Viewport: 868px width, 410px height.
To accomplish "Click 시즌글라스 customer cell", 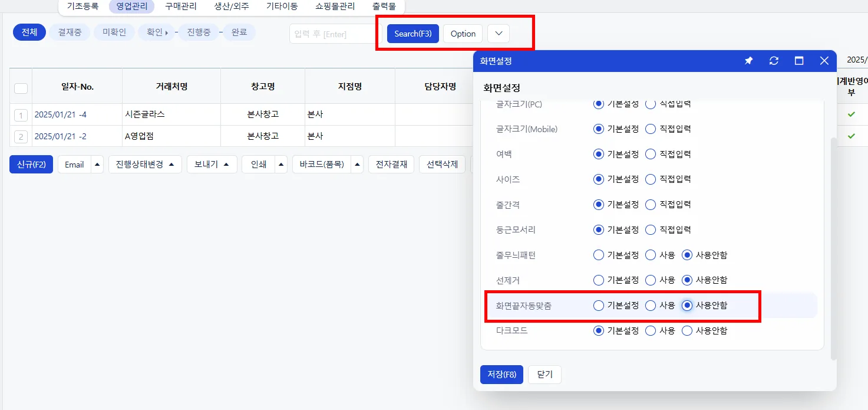I will coord(171,114).
